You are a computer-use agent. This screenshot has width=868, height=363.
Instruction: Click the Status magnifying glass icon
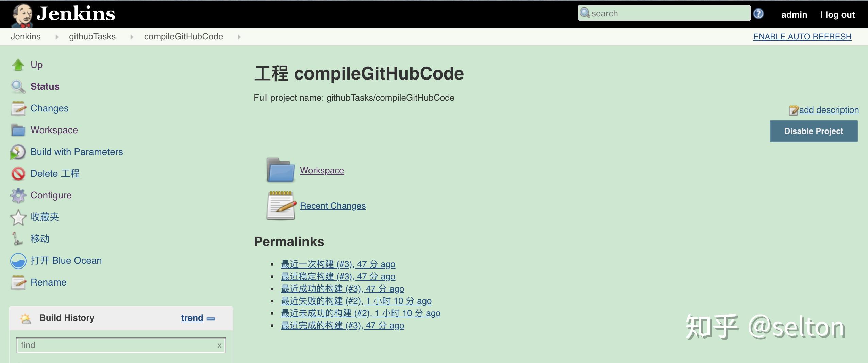tap(18, 87)
